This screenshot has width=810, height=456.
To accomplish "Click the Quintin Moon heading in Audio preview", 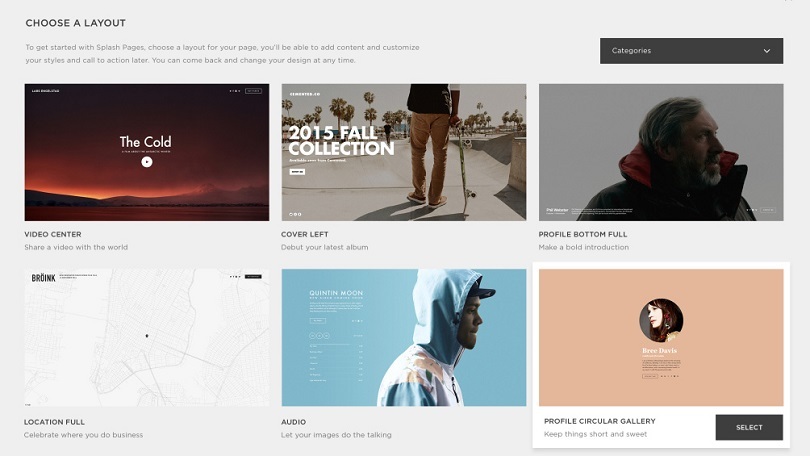I will click(x=336, y=293).
